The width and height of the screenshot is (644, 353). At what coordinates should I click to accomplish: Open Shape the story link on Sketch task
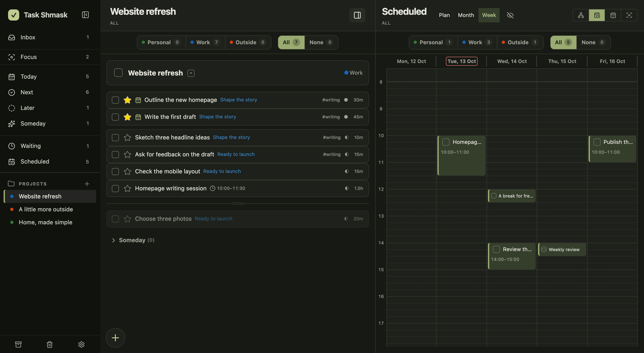[231, 137]
